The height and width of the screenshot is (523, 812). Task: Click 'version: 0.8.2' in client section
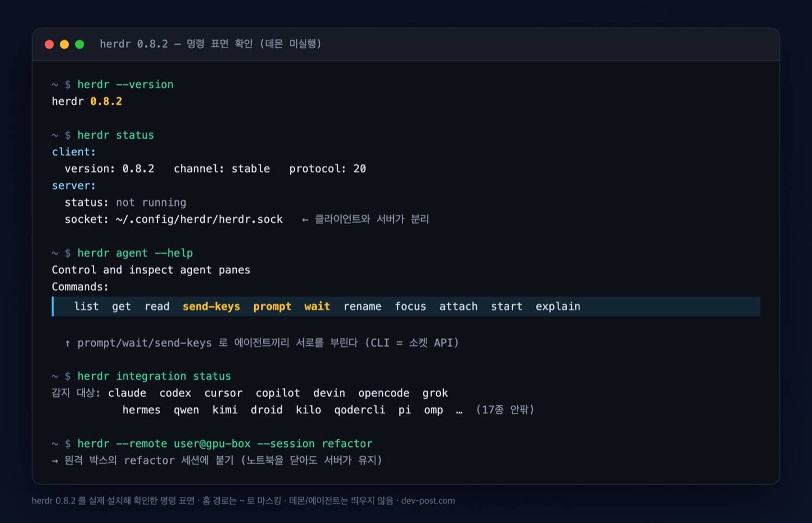109,169
